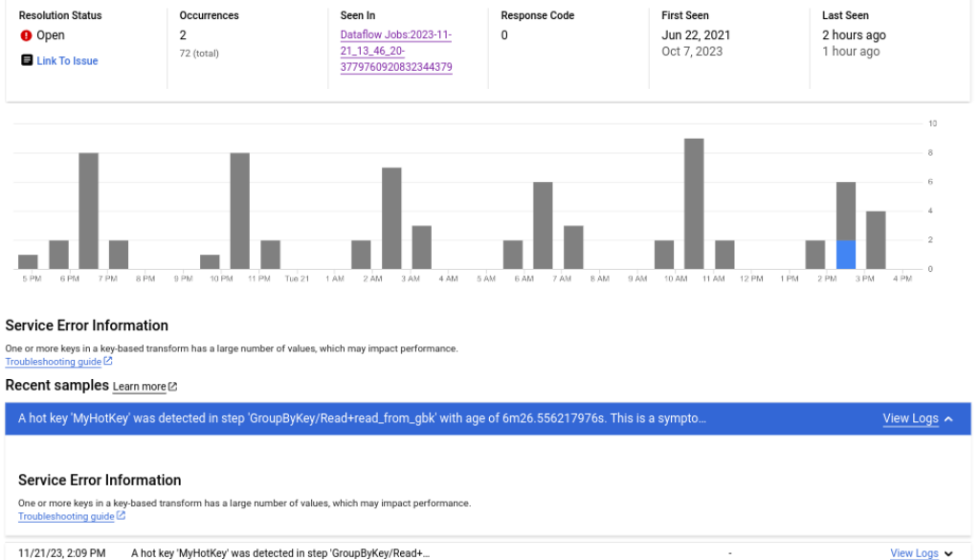The image size is (980, 560).
Task: Click the rightmost histogram bar near 3 PM
Action: pos(876,239)
